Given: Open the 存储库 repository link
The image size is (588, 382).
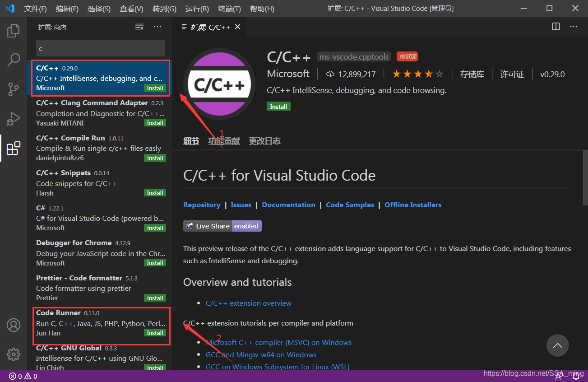Looking at the screenshot, I should click(x=472, y=75).
